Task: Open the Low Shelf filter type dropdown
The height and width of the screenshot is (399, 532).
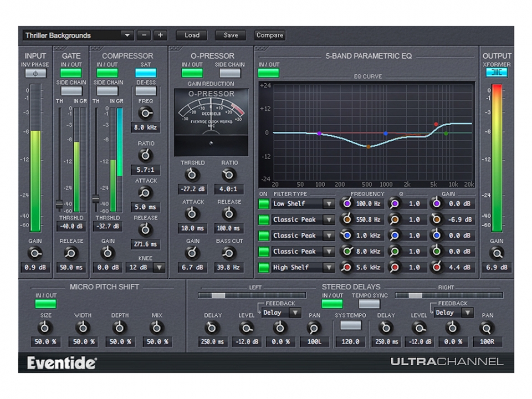Action: tap(330, 204)
